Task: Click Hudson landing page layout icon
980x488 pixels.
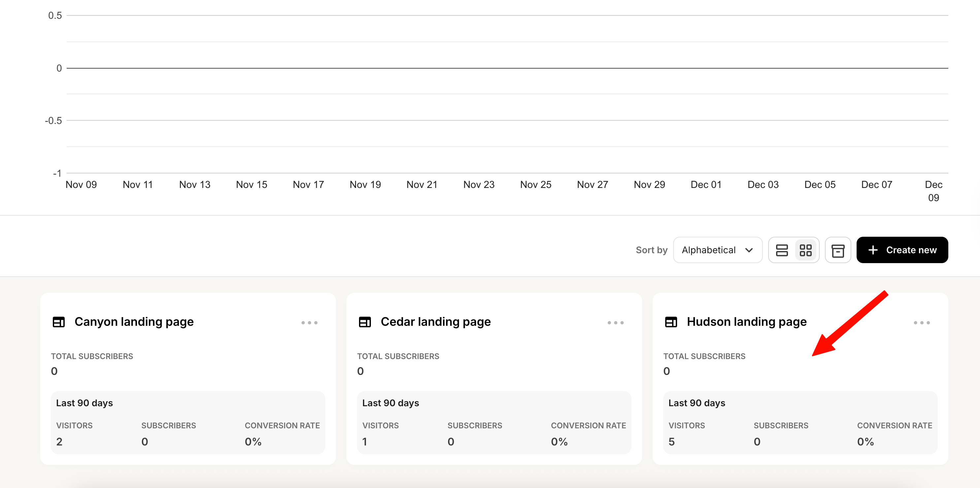Action: pos(671,322)
